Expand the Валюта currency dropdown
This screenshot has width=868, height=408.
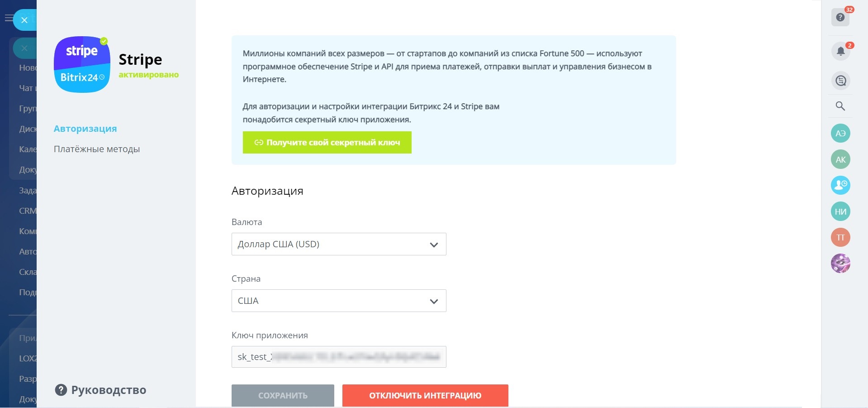tap(338, 244)
